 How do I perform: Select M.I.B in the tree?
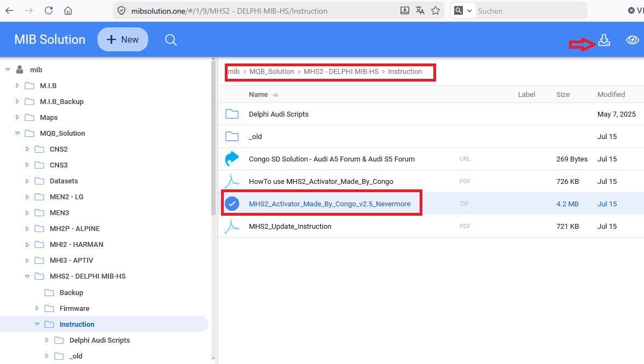coord(48,85)
